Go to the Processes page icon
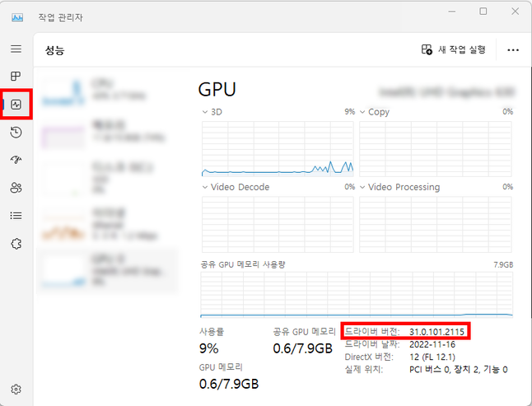532x406 pixels. coord(16,76)
